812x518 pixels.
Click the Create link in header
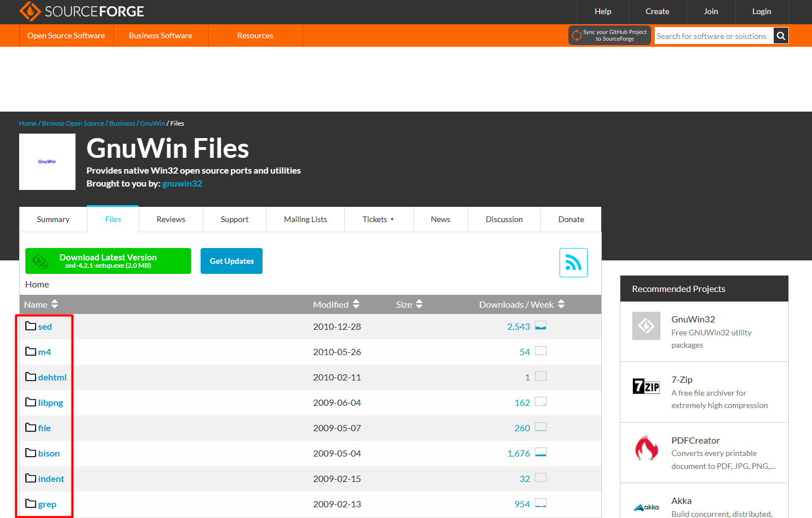point(657,11)
